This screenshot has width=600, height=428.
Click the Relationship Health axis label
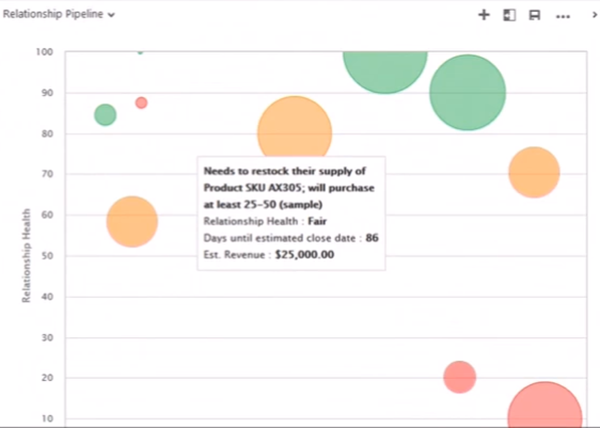tap(26, 255)
